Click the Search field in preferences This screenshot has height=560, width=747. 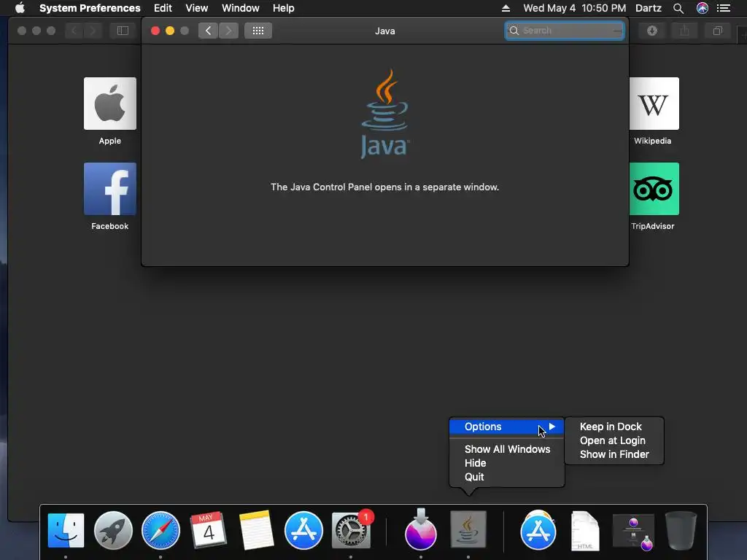click(x=565, y=31)
